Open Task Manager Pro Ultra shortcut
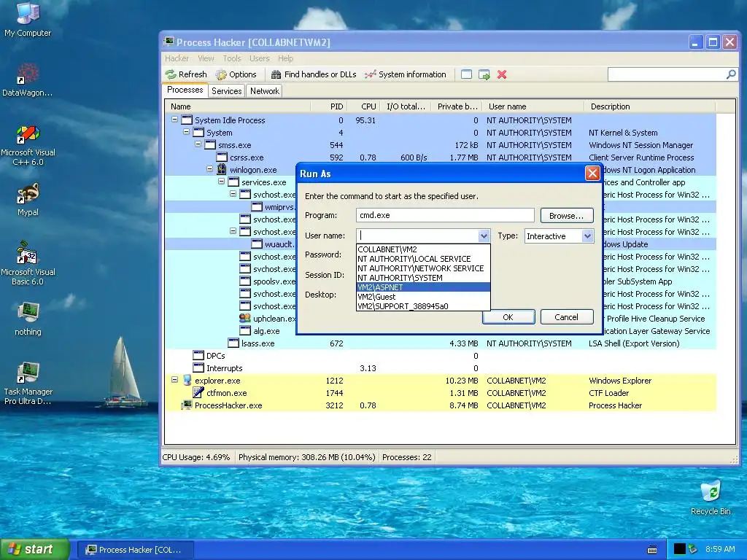The image size is (747, 560). tap(28, 383)
